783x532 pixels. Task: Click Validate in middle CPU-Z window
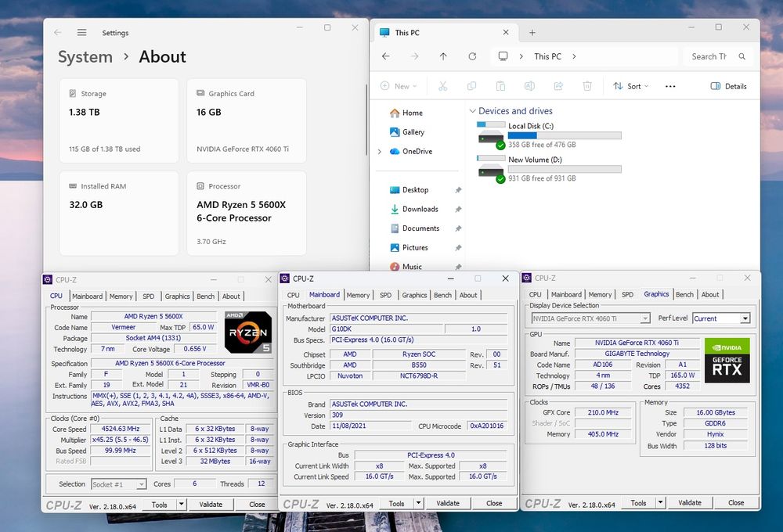[x=448, y=503]
